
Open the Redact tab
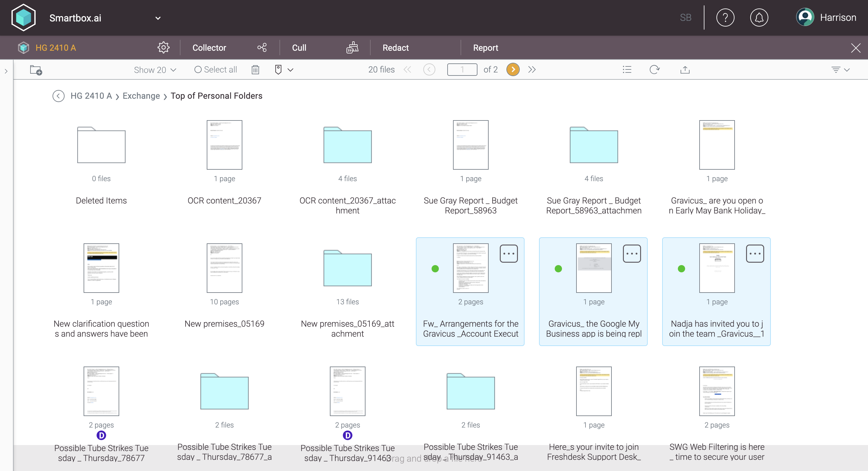395,47
